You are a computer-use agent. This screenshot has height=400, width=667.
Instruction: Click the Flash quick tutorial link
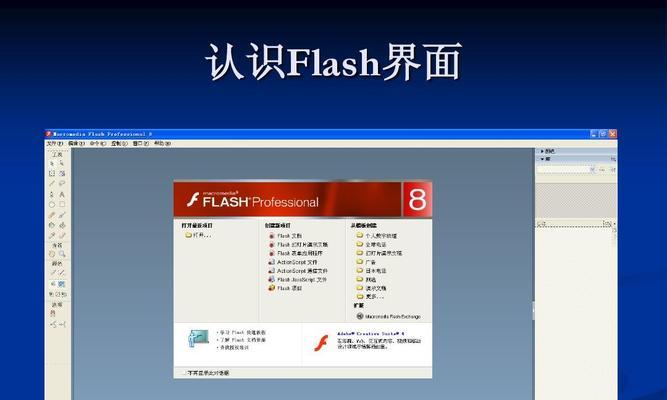click(241, 332)
